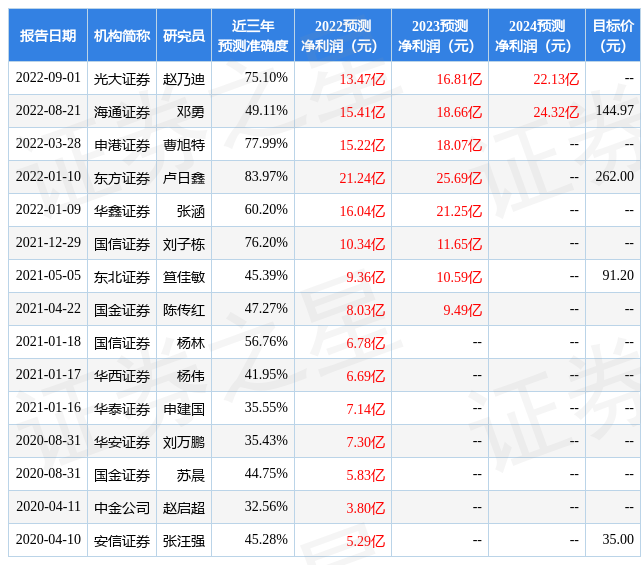Screen dimensions: 641x565
Task: Select institution 申港证券
Action: tap(122, 145)
